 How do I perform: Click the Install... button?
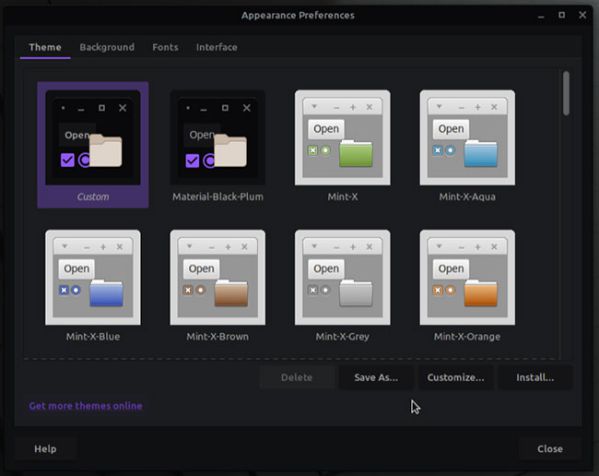point(535,377)
